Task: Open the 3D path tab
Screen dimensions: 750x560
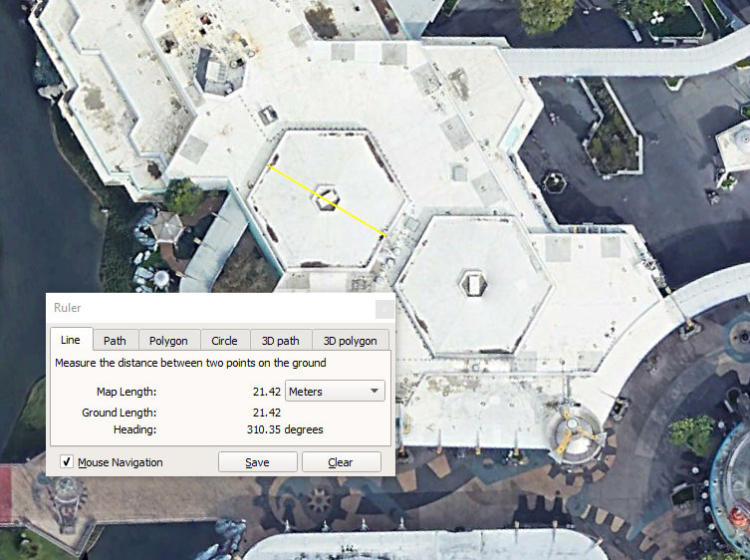Action: [x=280, y=340]
